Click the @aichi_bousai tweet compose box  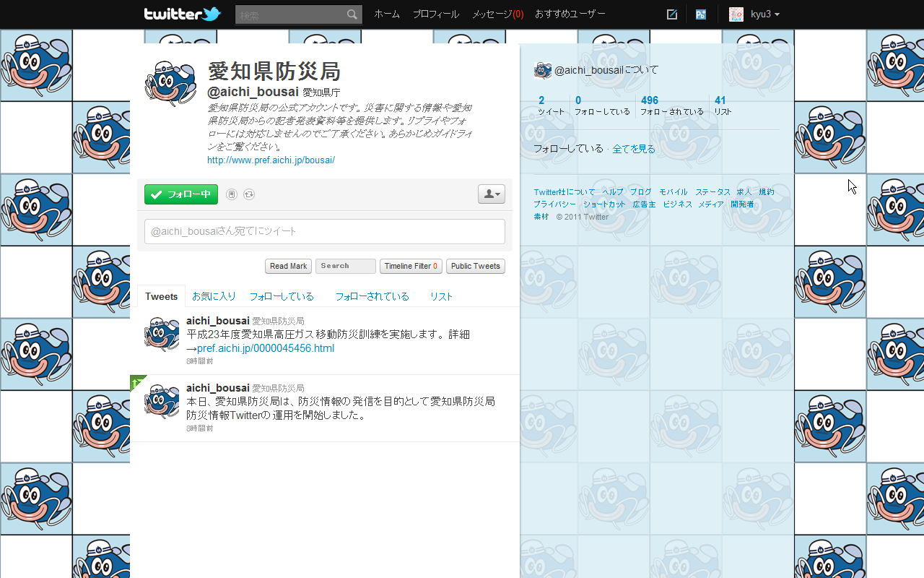(x=325, y=231)
